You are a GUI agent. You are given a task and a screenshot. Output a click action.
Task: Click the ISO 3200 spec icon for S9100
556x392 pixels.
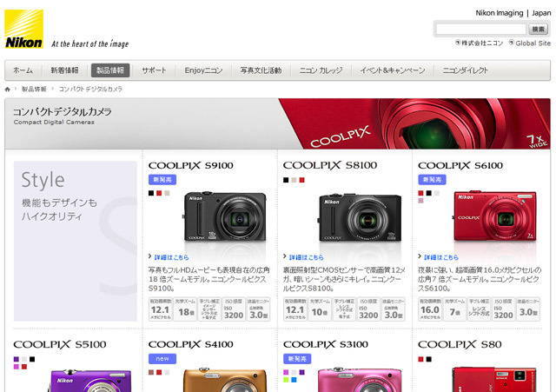point(234,309)
